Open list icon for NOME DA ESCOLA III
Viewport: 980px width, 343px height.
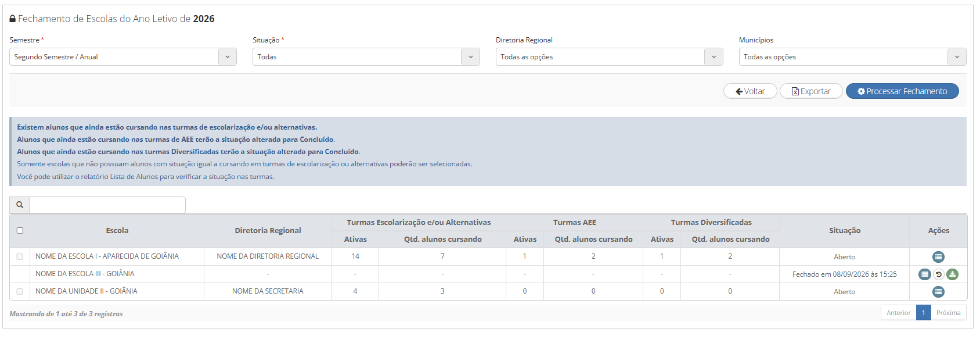(925, 274)
